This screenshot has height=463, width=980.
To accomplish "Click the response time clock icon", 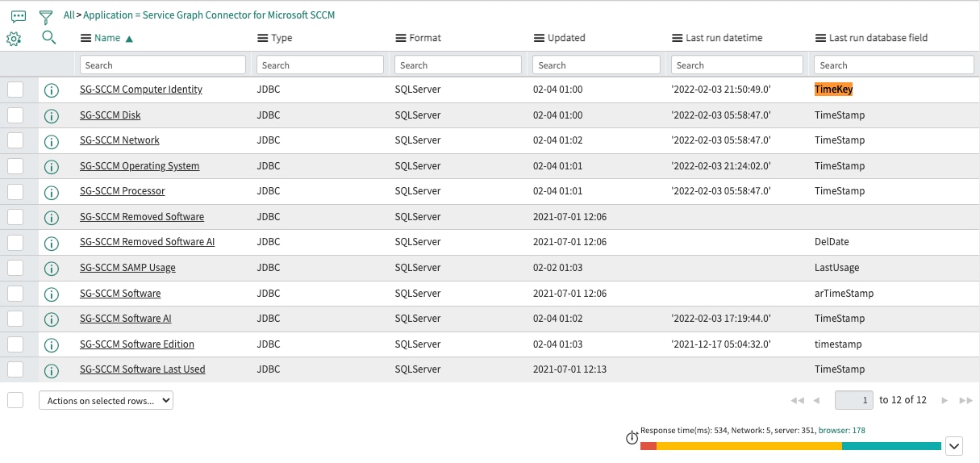I will click(x=632, y=438).
